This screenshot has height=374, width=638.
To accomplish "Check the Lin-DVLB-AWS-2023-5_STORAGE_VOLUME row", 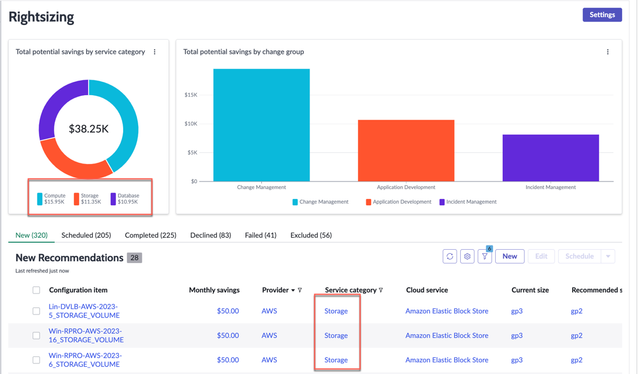I will click(x=36, y=311).
